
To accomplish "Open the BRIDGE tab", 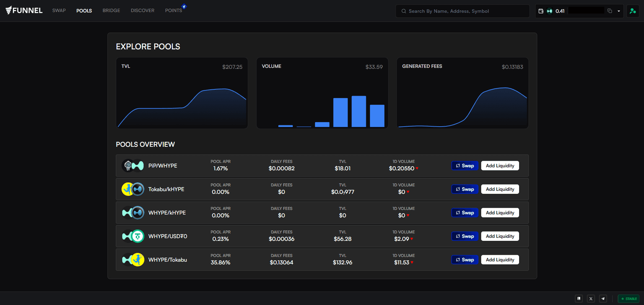I will pyautogui.click(x=111, y=10).
